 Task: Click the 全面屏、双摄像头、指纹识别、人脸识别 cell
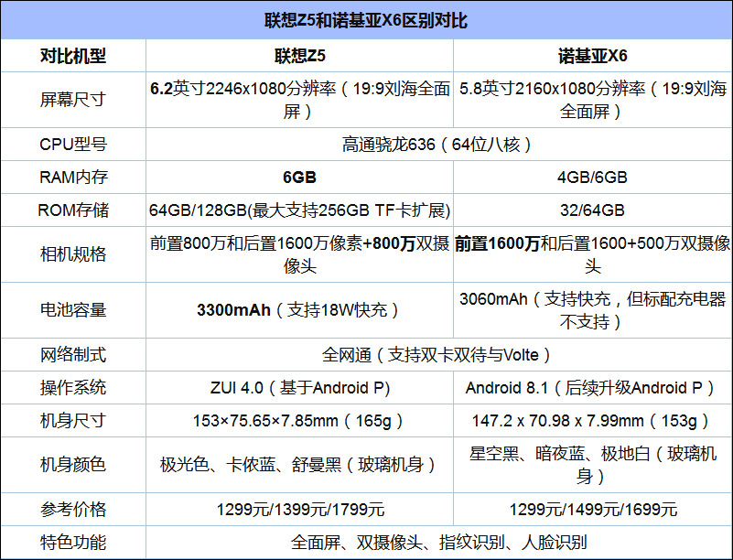pos(439,542)
